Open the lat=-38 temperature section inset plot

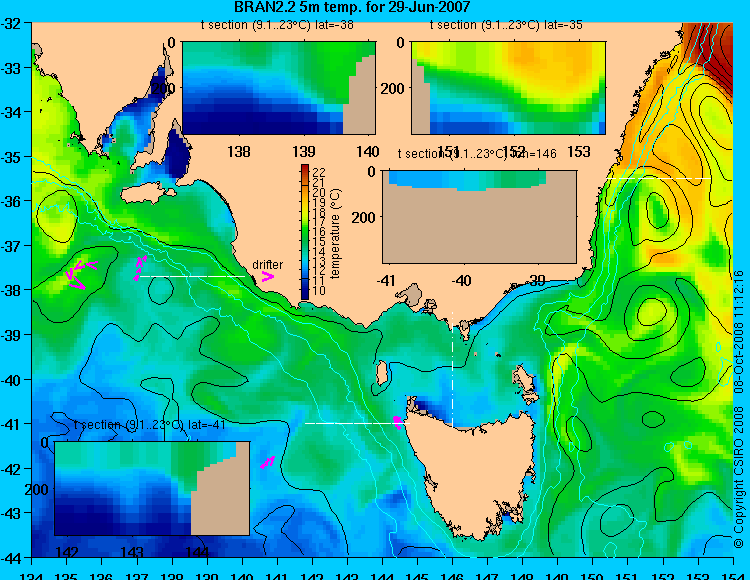[x=279, y=88]
